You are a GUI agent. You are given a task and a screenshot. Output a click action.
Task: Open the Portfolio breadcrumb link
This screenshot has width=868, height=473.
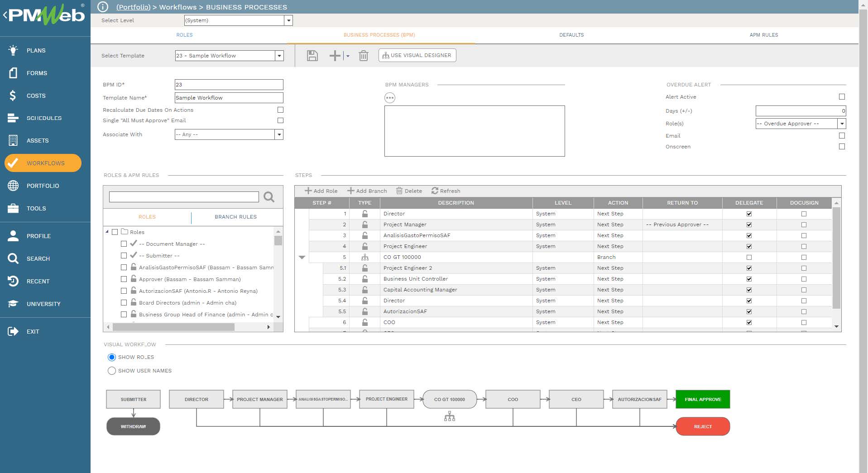coord(134,7)
